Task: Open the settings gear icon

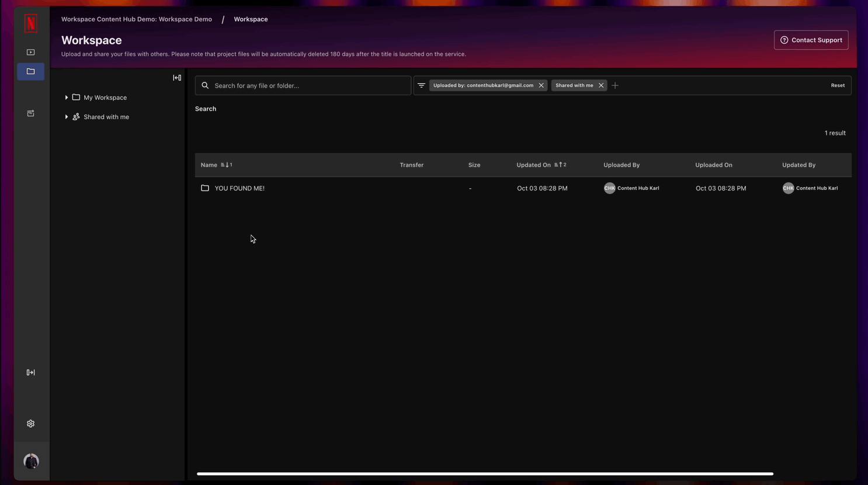Action: (x=31, y=424)
